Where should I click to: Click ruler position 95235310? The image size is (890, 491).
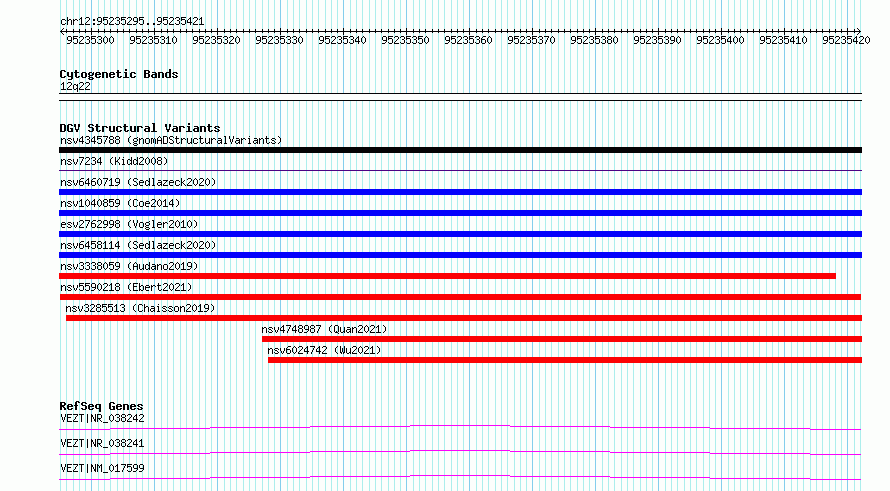point(153,40)
